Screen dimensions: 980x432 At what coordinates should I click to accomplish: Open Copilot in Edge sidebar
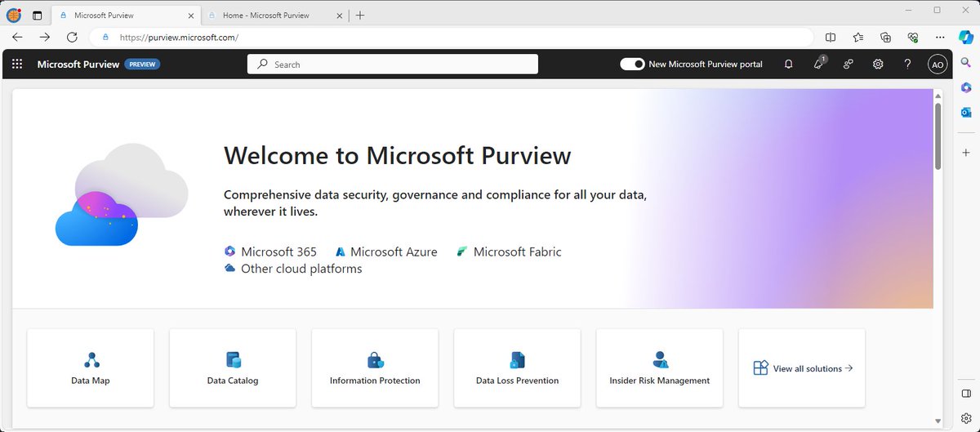click(x=966, y=37)
